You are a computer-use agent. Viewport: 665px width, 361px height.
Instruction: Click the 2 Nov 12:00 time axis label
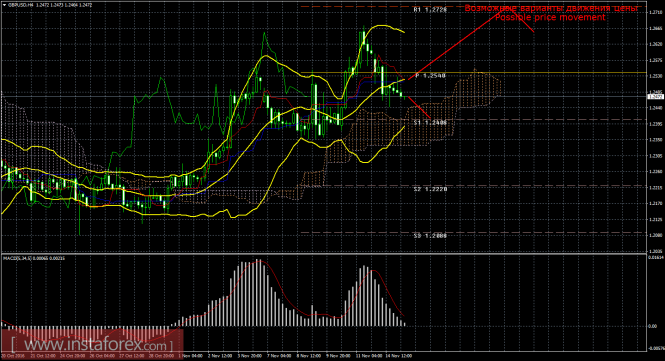(x=219, y=356)
